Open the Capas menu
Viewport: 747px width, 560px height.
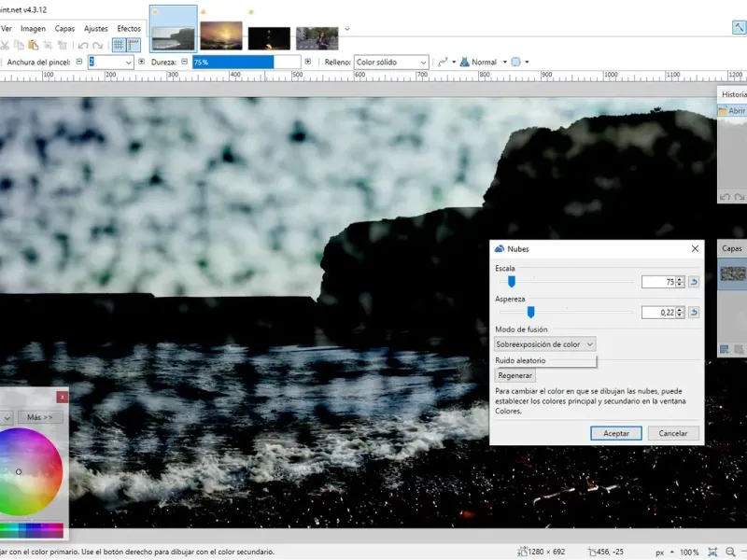tap(64, 29)
